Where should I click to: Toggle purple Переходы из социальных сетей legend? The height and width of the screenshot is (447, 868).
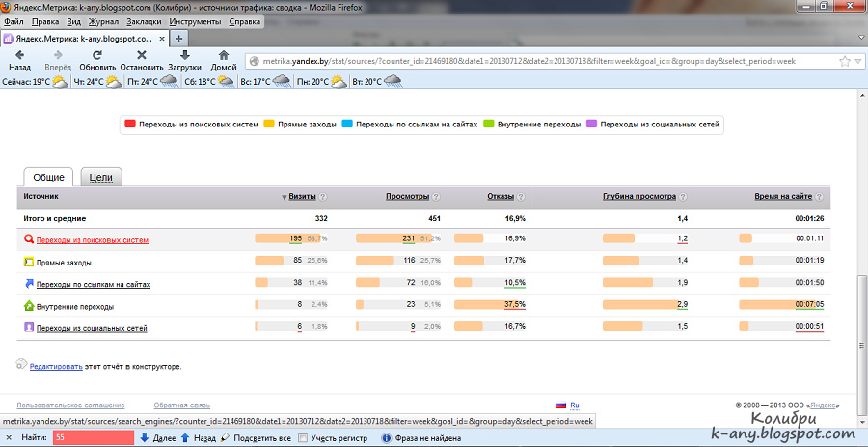[x=653, y=125]
